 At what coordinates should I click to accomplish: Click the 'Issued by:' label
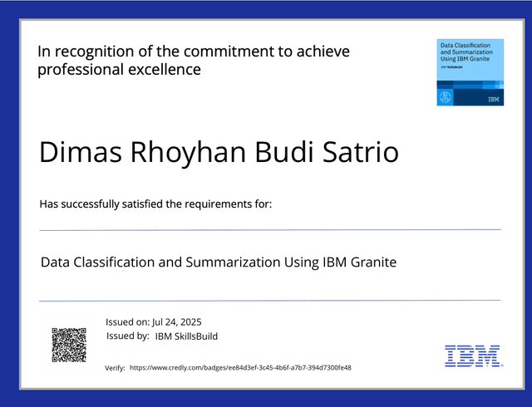[128, 336]
